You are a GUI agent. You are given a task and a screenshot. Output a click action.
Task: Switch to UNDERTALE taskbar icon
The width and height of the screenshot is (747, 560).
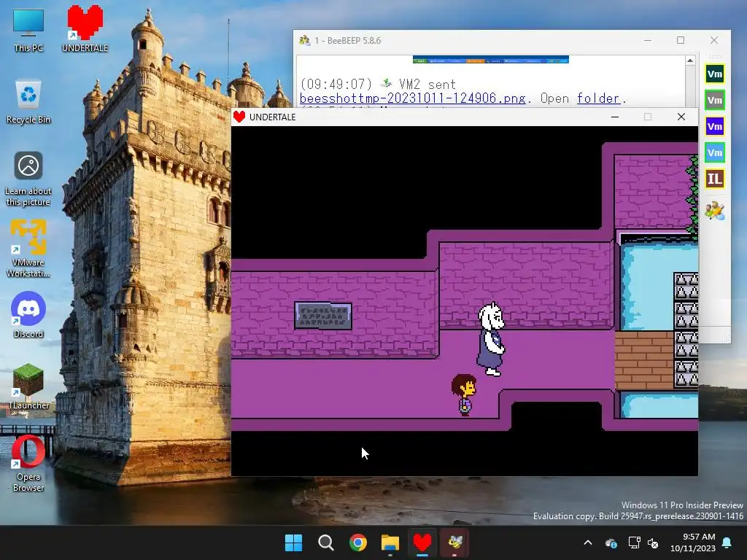(422, 542)
